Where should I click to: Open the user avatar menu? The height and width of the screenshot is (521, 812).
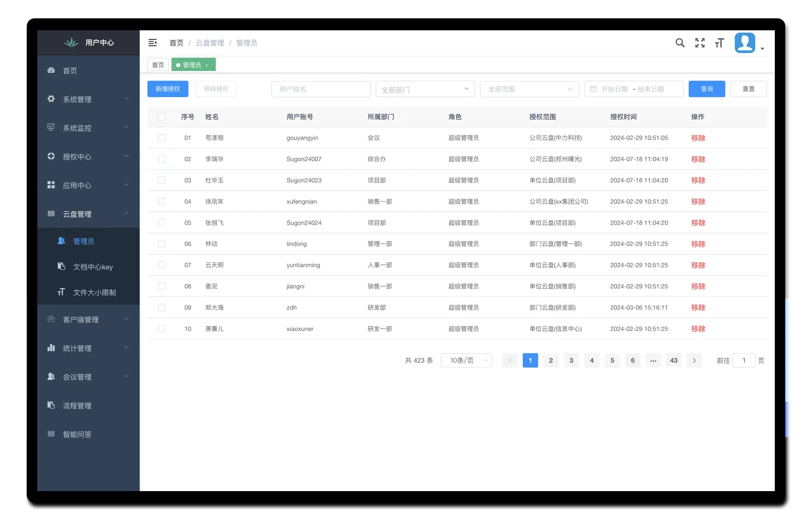pos(745,42)
